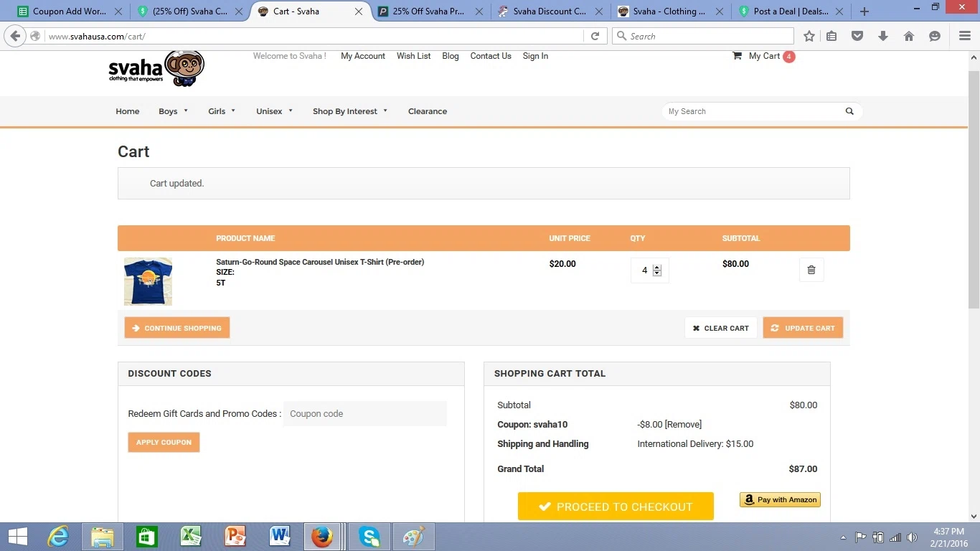The image size is (980, 551).
Task: Click Continue Shopping button
Action: 177,328
